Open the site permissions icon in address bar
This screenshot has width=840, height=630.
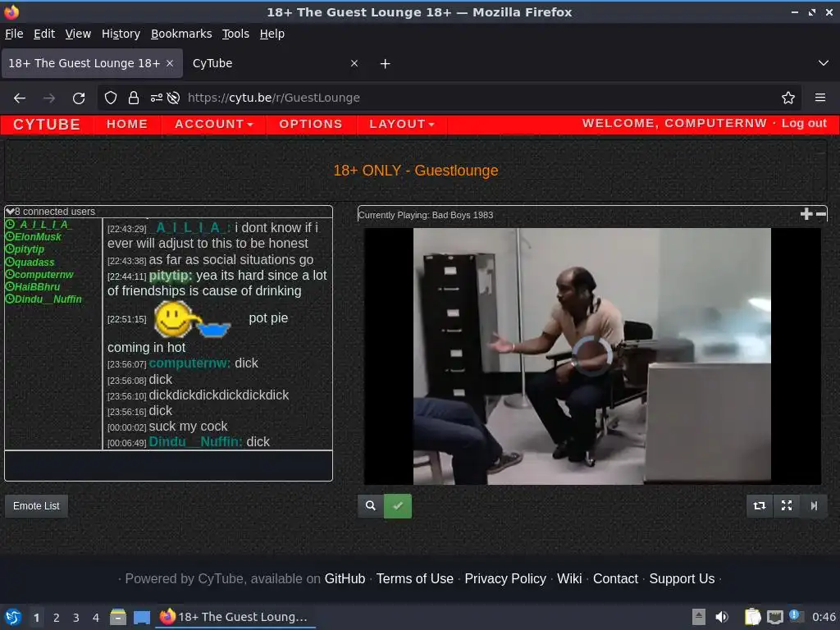(156, 98)
